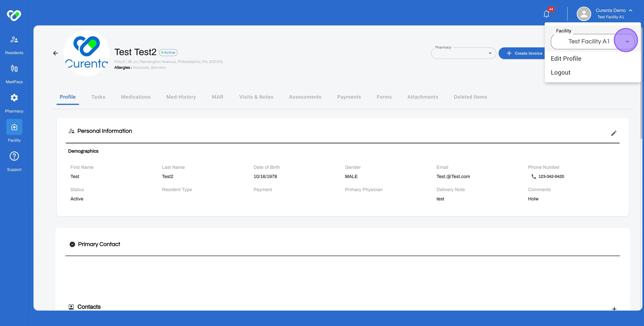Open the Residents section
The height and width of the screenshot is (326, 644).
pos(14,45)
